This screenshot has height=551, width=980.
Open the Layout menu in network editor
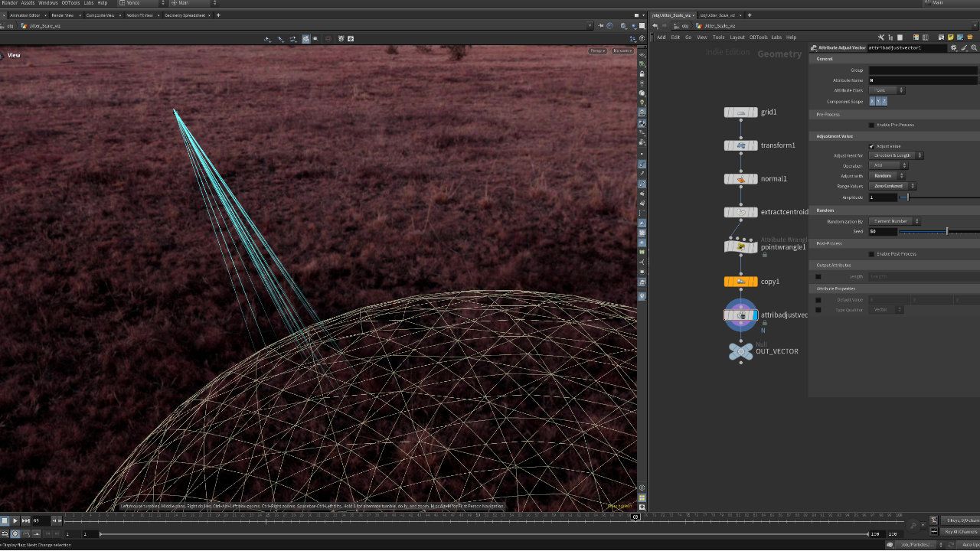point(737,37)
